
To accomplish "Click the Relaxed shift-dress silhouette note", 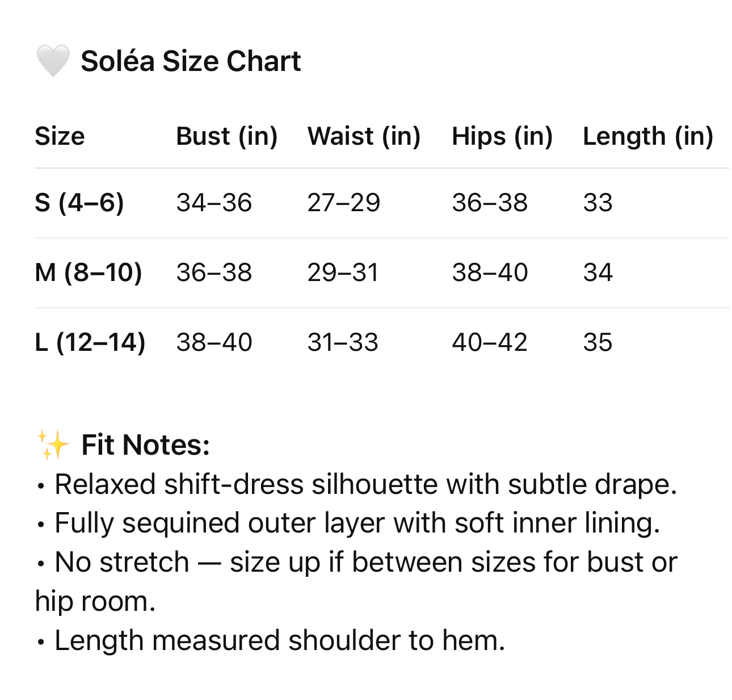I will [x=365, y=484].
